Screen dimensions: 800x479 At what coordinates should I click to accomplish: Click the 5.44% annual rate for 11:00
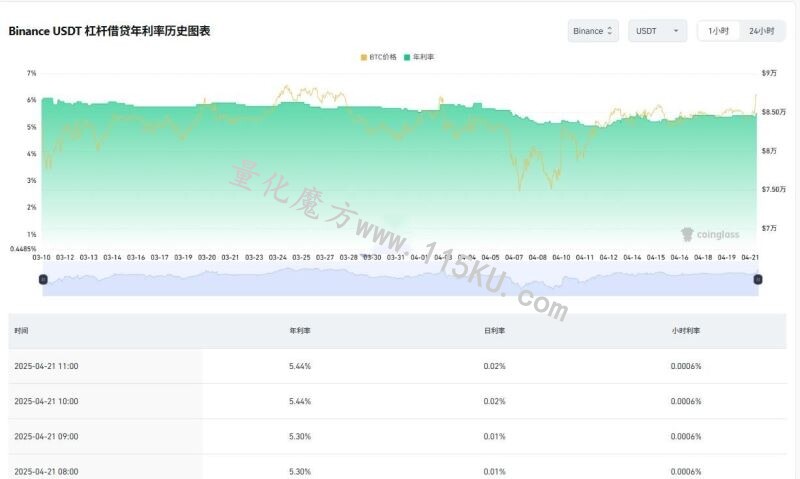300,366
